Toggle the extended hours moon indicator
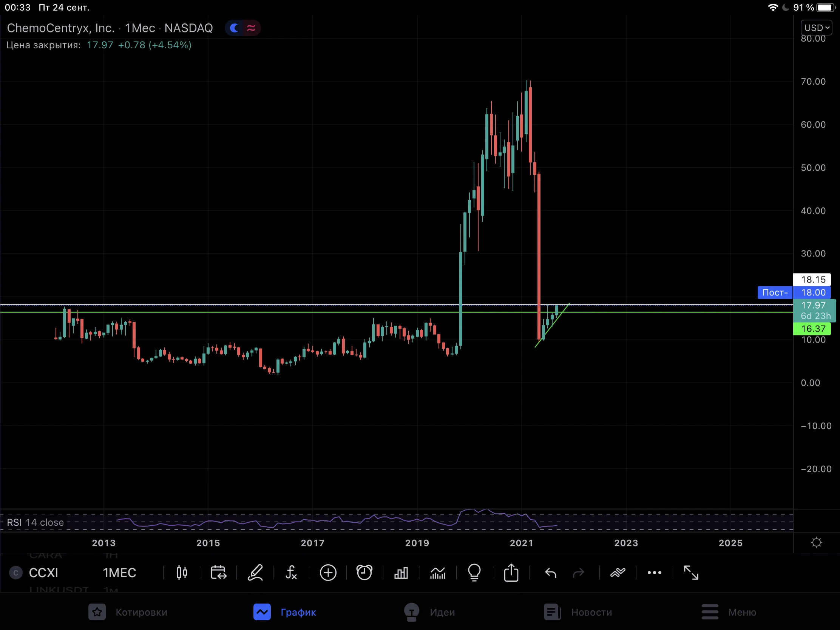The width and height of the screenshot is (840, 630). click(x=234, y=28)
